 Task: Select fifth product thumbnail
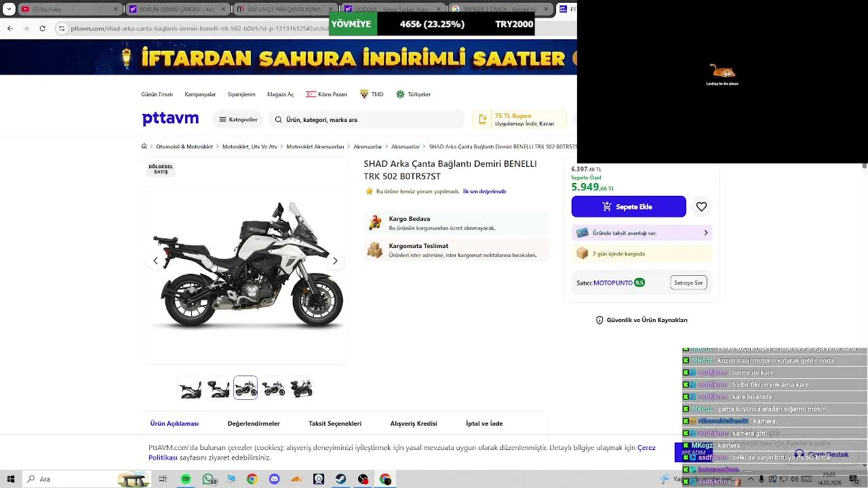tap(301, 388)
